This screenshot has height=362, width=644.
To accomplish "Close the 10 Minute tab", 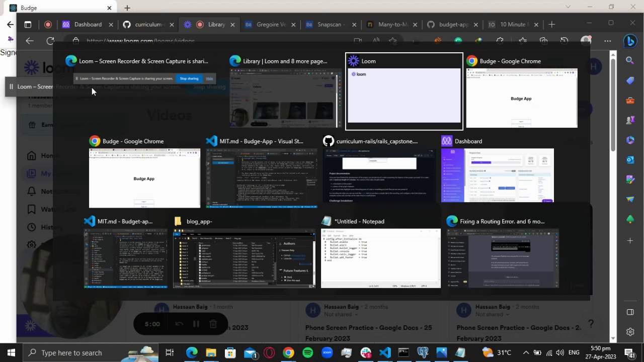I will click(x=536, y=24).
